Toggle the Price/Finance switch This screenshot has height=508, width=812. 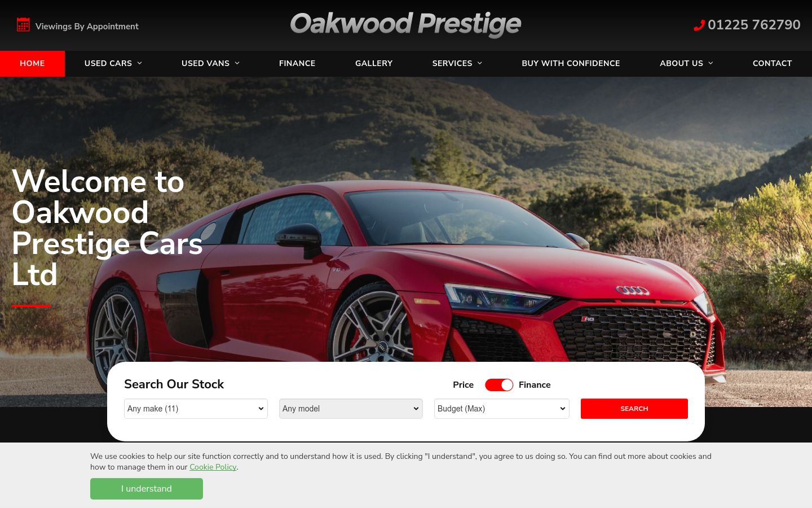(499, 385)
